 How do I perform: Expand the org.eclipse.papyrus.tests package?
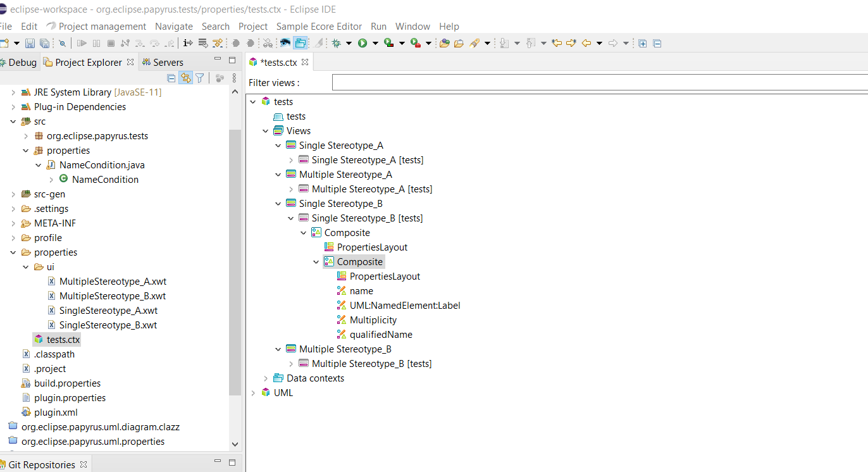(26, 136)
